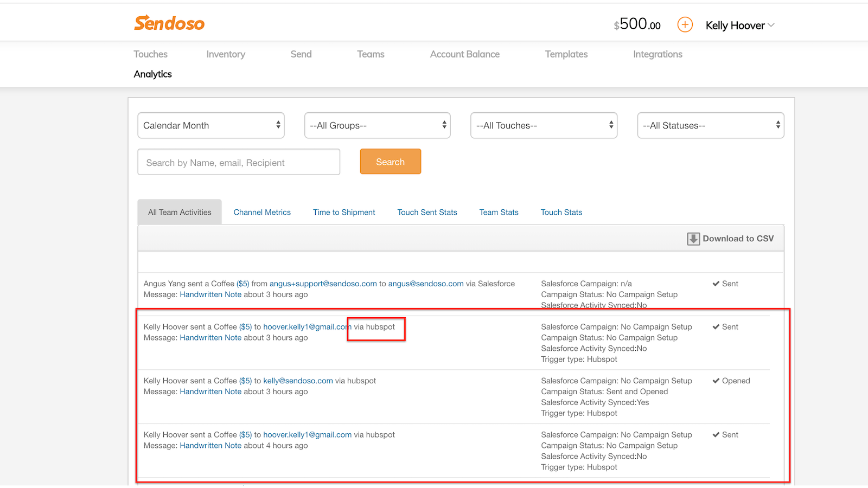Navigate to Account Balance page

click(x=464, y=54)
